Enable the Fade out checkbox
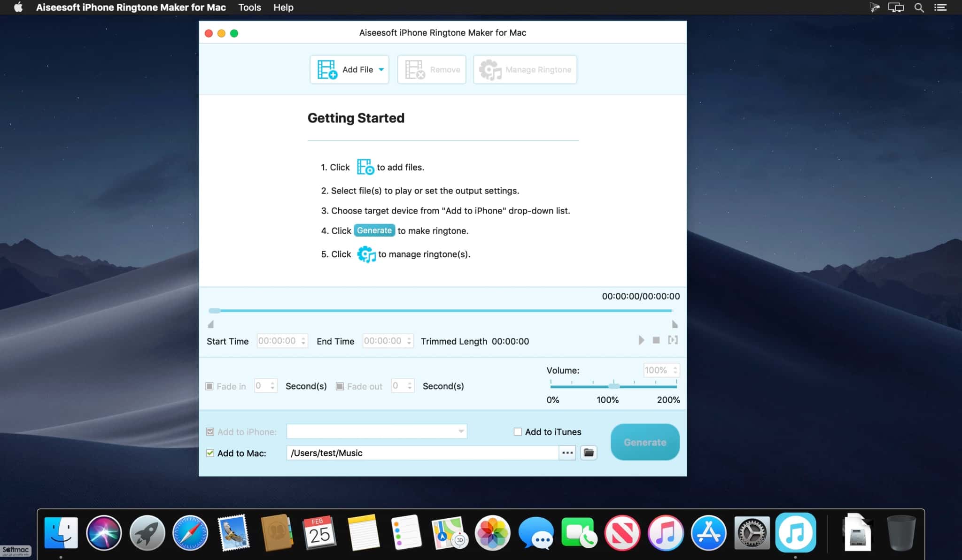This screenshot has height=560, width=962. tap(340, 386)
